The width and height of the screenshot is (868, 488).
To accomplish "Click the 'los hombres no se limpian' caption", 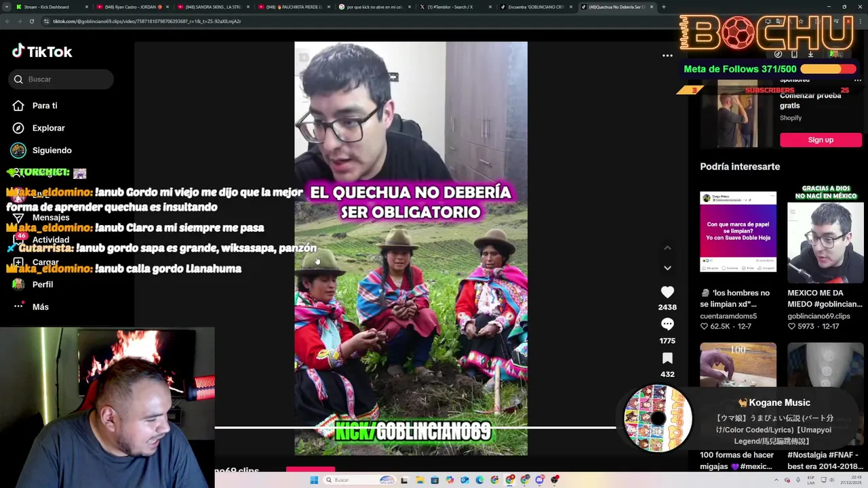I will [735, 298].
